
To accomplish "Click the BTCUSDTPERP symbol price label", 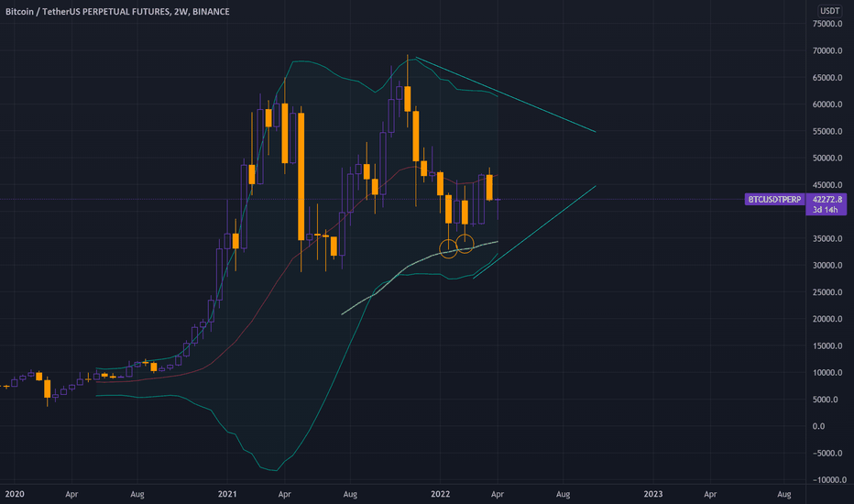I will 774,200.
